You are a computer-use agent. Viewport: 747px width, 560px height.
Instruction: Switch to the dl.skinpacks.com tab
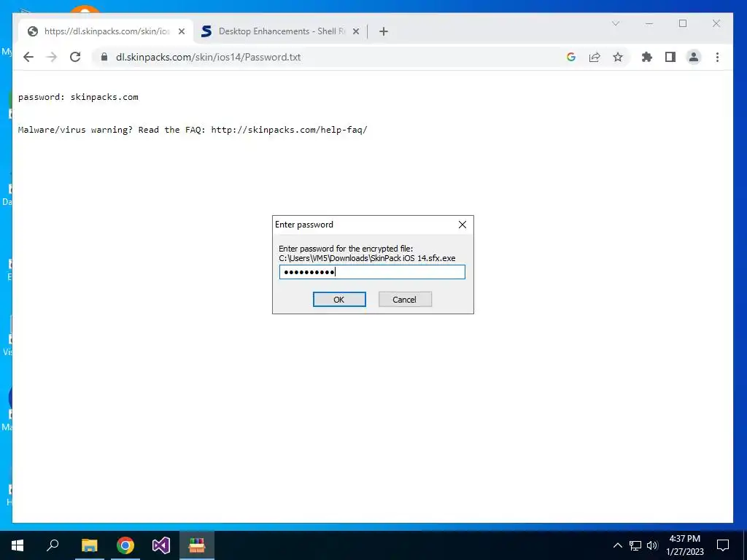pyautogui.click(x=107, y=31)
